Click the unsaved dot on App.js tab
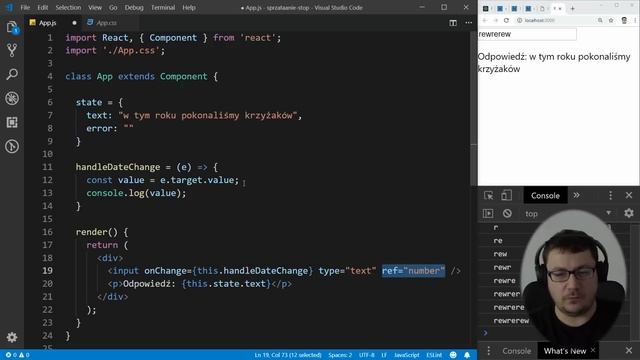 pos(74,23)
